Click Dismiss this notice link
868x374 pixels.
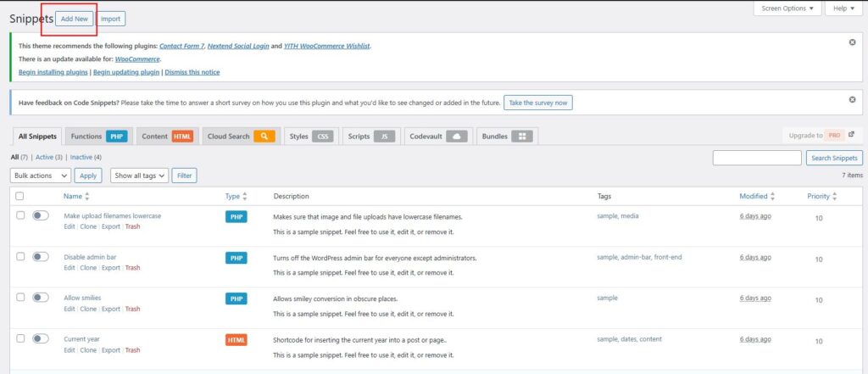click(x=192, y=72)
